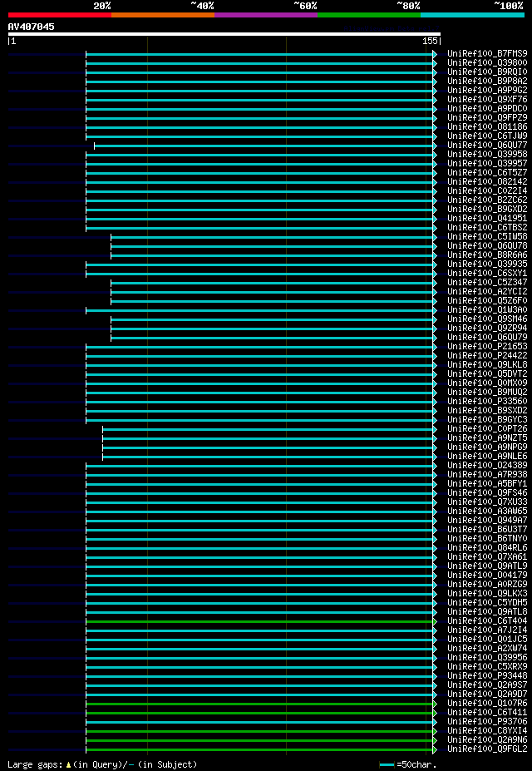The width and height of the screenshot is (532, 771).
Task: Select the UniRef100_C6T411 label
Action: coord(487,714)
